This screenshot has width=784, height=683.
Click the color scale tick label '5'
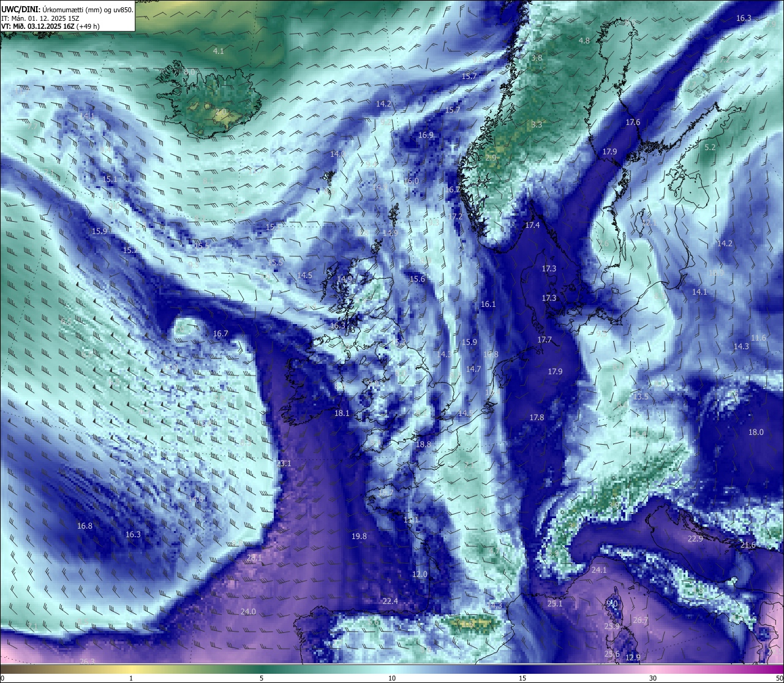(262, 678)
